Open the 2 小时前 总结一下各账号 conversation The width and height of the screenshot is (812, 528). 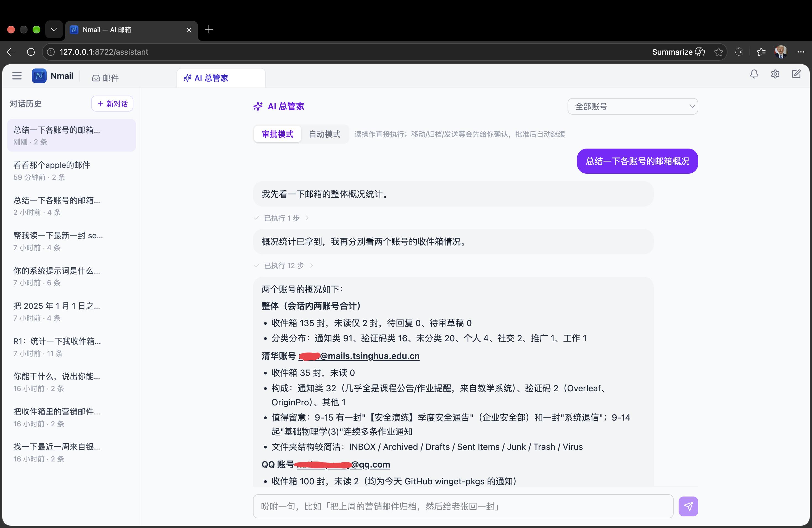click(x=71, y=206)
